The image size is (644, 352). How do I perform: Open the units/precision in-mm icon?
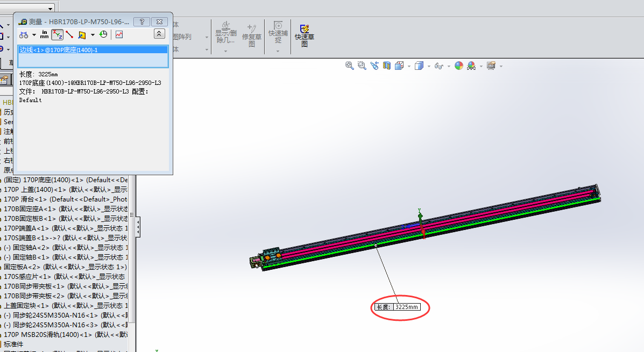[44, 35]
